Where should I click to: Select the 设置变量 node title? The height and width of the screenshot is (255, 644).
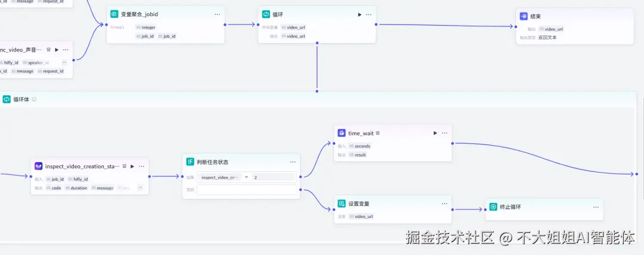point(359,204)
